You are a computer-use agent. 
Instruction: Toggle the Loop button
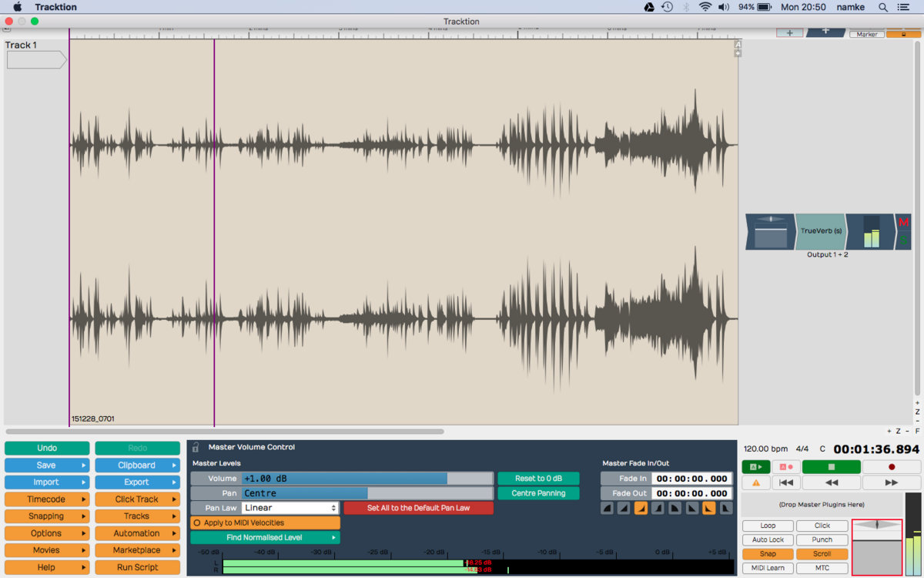[767, 526]
